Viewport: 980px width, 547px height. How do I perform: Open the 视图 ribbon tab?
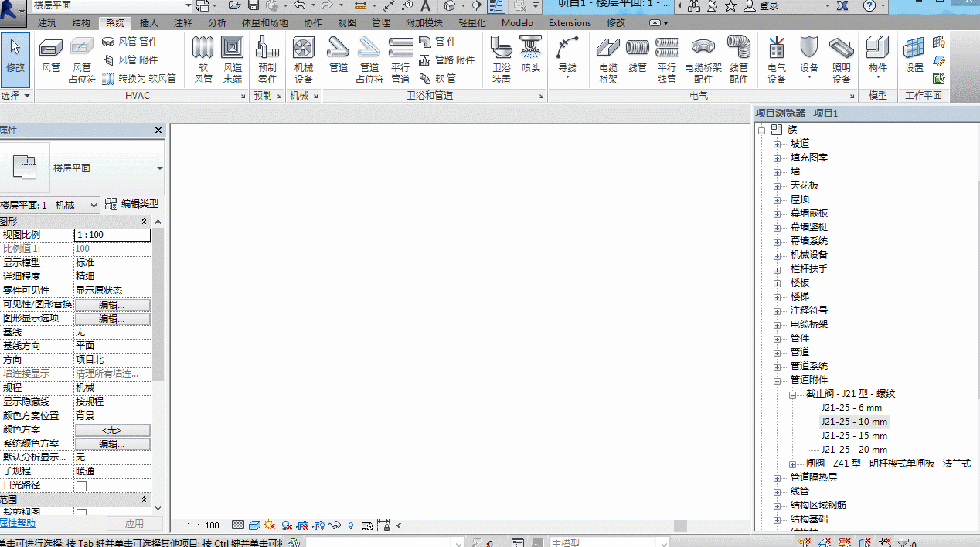click(x=347, y=23)
